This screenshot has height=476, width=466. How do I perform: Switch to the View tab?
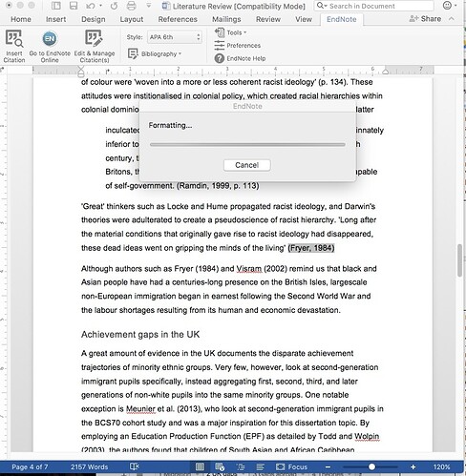(304, 19)
